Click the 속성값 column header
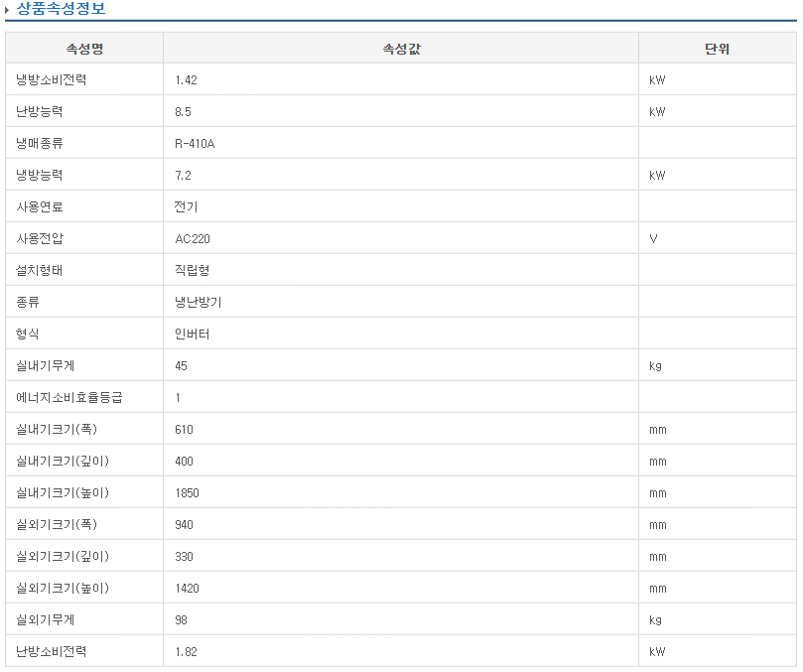This screenshot has height=672, width=803. [x=401, y=49]
